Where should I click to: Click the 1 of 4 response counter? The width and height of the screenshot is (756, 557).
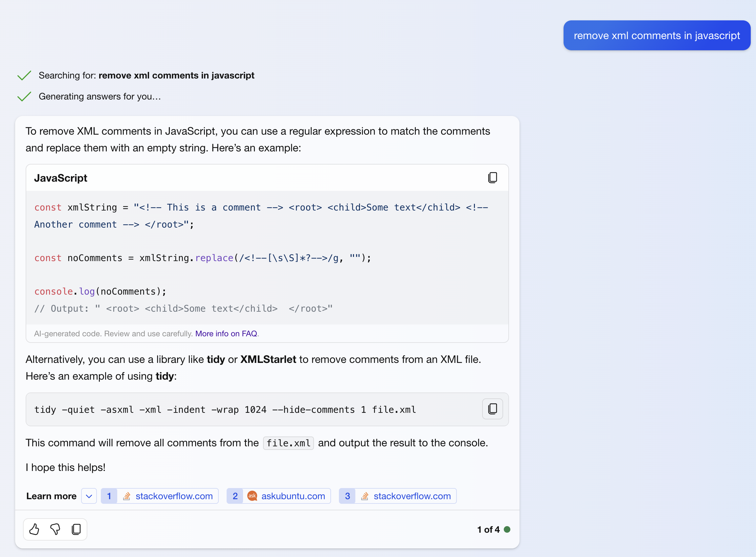488,529
